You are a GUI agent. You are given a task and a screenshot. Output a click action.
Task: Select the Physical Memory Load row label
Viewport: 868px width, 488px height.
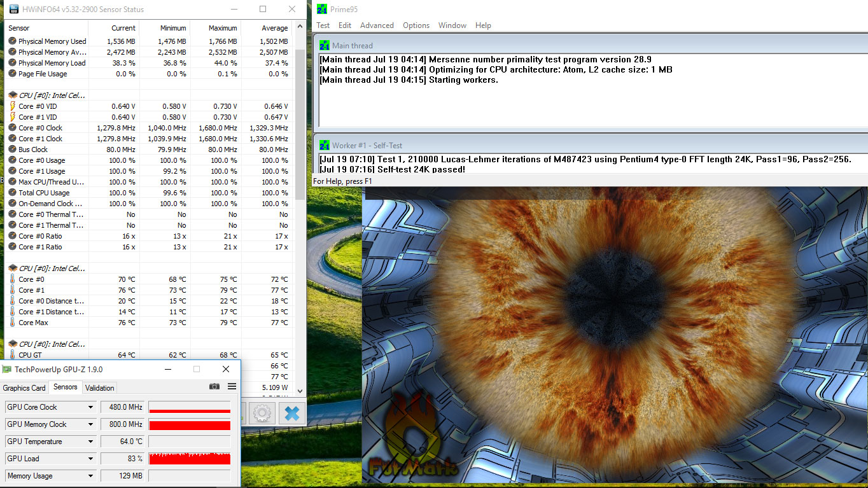52,63
